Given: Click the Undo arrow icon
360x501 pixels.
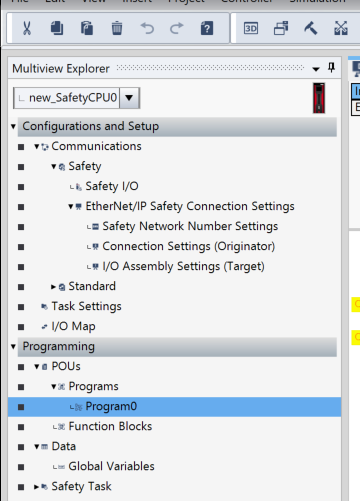Looking at the screenshot, I should 147,28.
